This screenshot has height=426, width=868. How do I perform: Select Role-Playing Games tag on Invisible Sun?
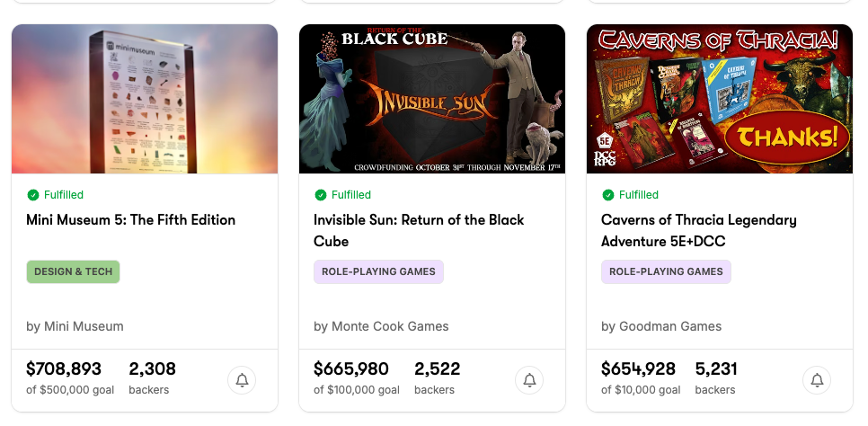(378, 271)
